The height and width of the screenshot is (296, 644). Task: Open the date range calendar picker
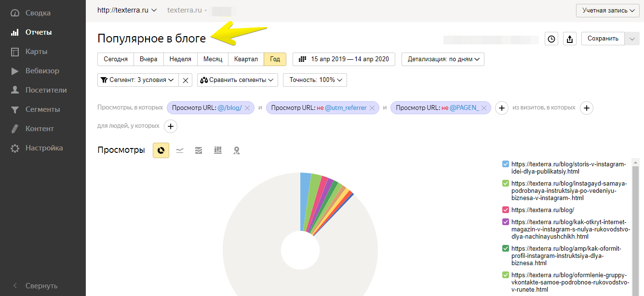point(344,59)
